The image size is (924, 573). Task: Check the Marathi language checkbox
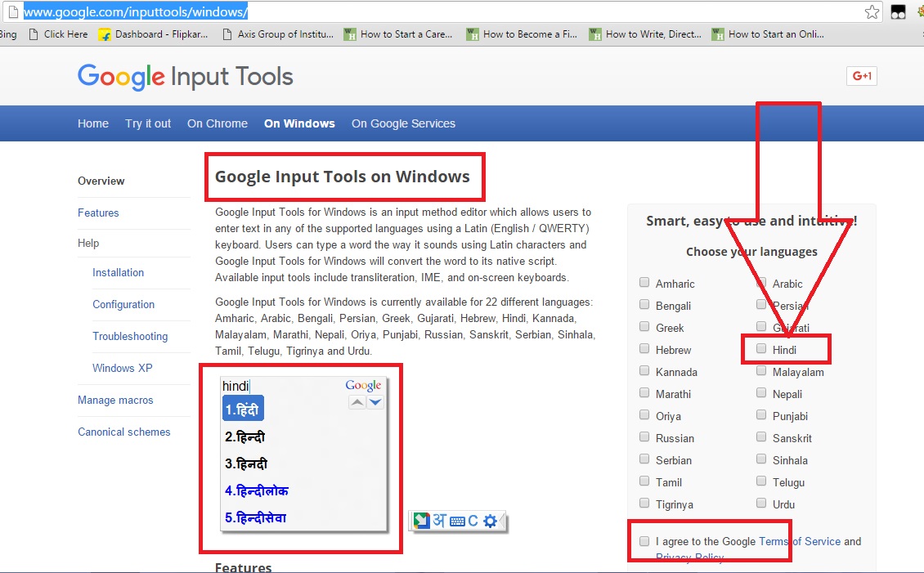tap(644, 393)
